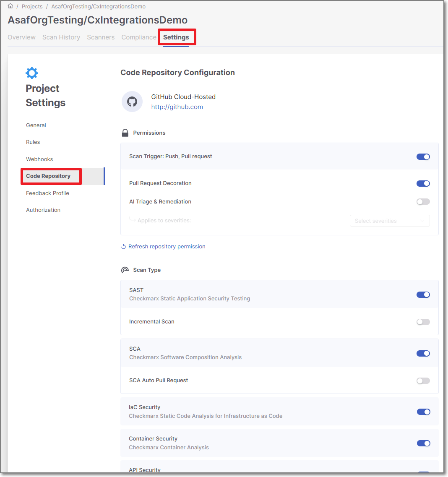Screen dimensions: 448x477
Task: Click the API Security row label
Action: [x=145, y=470]
